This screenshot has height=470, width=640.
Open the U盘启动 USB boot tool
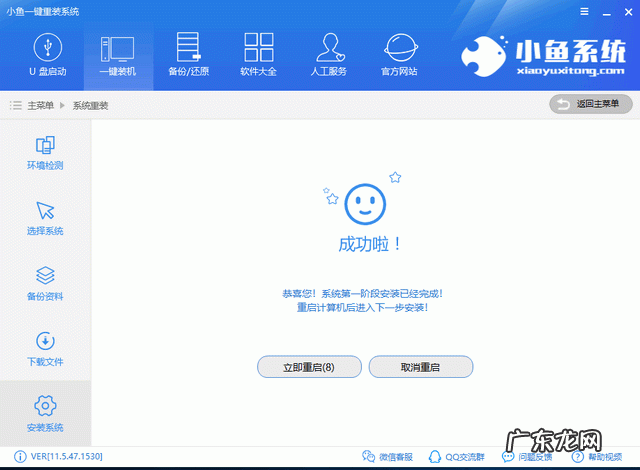[48, 55]
